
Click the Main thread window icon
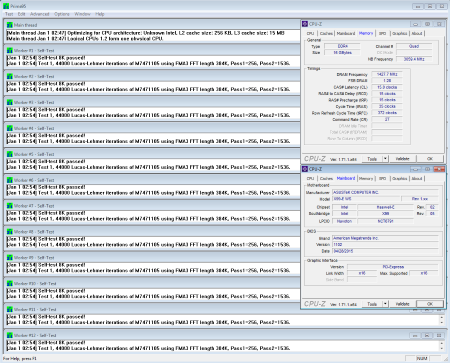click(10, 25)
